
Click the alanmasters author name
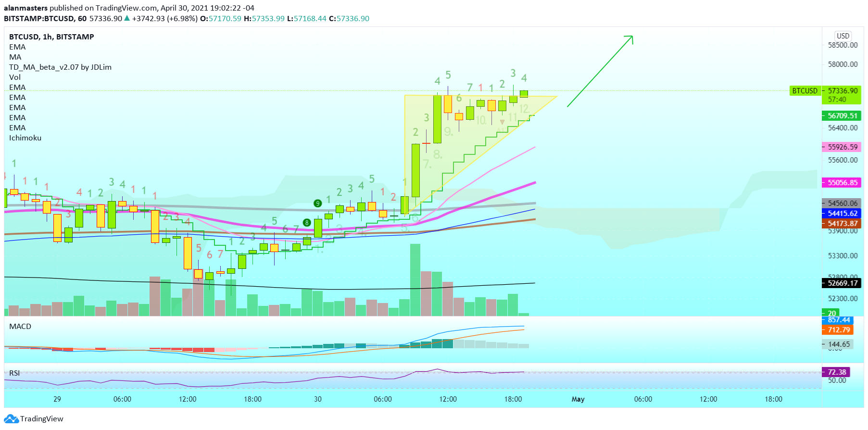(x=25, y=8)
